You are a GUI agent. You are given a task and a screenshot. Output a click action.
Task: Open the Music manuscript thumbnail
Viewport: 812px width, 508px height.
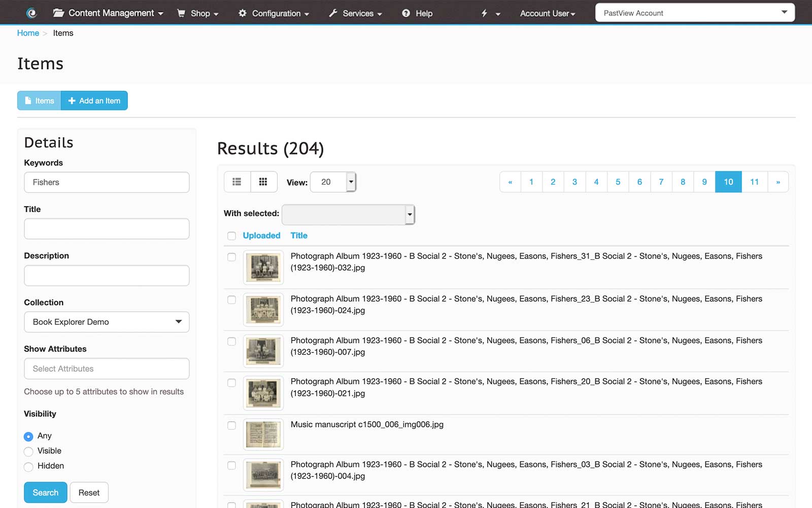coord(263,434)
